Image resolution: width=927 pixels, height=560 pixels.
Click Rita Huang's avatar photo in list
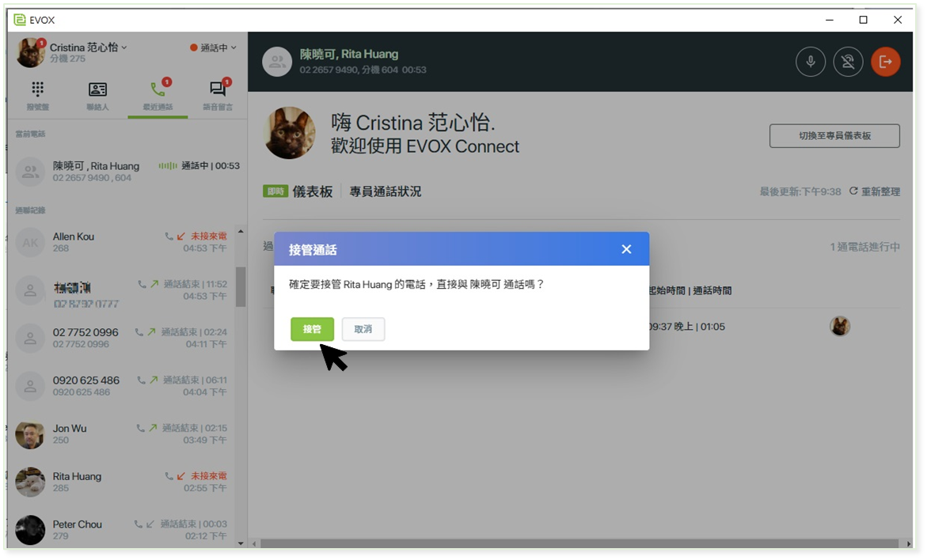coord(29,482)
